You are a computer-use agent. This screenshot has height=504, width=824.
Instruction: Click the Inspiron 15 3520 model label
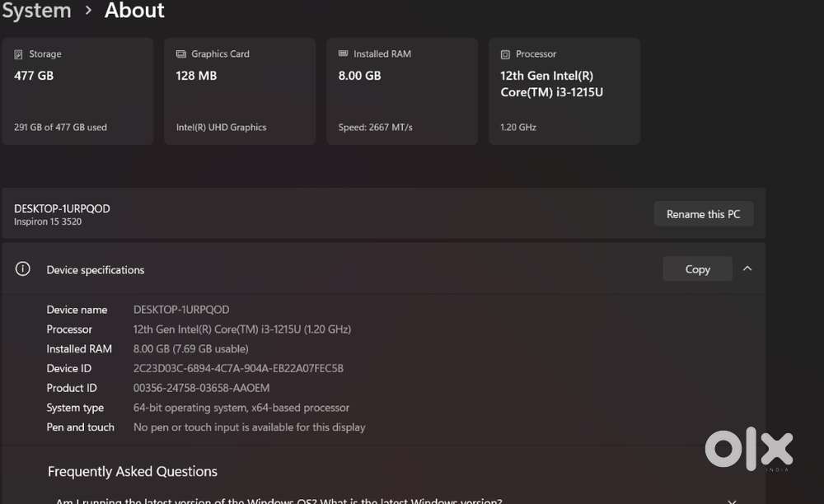click(x=48, y=222)
